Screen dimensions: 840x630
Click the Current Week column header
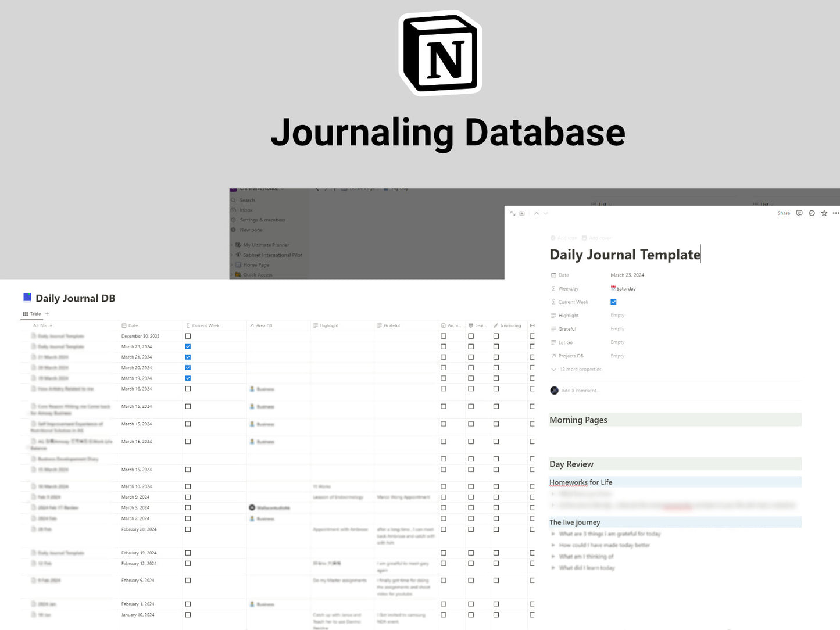click(x=202, y=325)
